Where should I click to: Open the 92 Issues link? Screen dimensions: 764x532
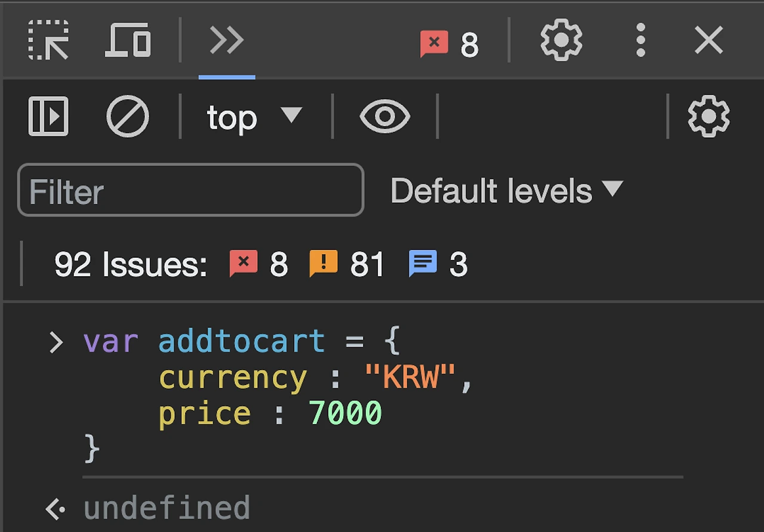[130, 264]
